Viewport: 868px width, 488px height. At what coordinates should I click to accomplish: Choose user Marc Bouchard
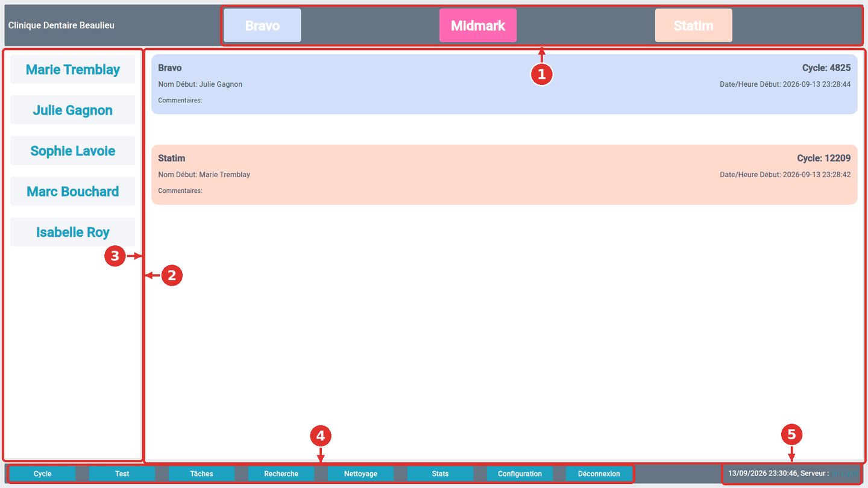tap(73, 191)
